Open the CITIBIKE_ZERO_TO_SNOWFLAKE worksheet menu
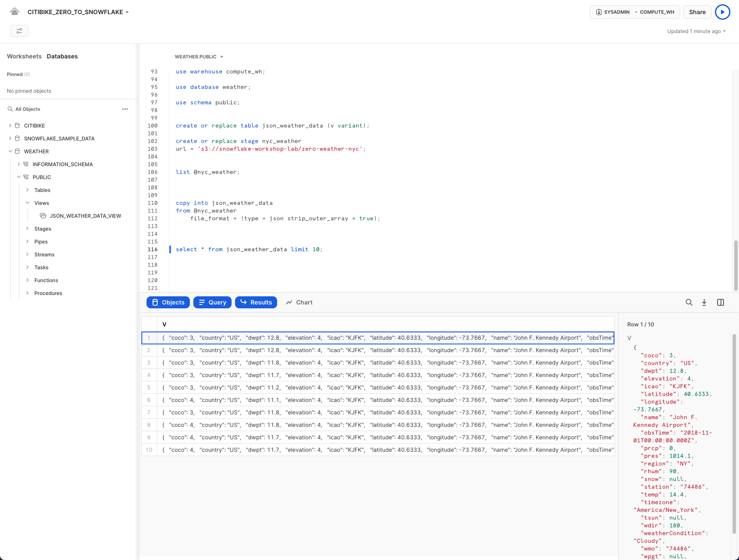Viewport: 739px width, 560px height. [x=127, y=12]
